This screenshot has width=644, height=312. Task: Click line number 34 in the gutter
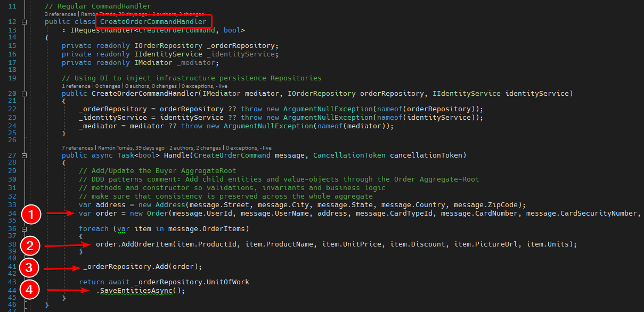point(12,214)
